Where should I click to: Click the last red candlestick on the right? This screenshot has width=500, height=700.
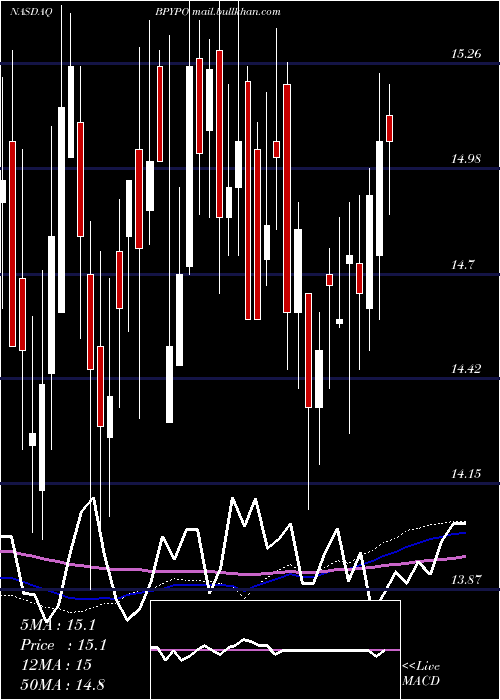(x=389, y=129)
